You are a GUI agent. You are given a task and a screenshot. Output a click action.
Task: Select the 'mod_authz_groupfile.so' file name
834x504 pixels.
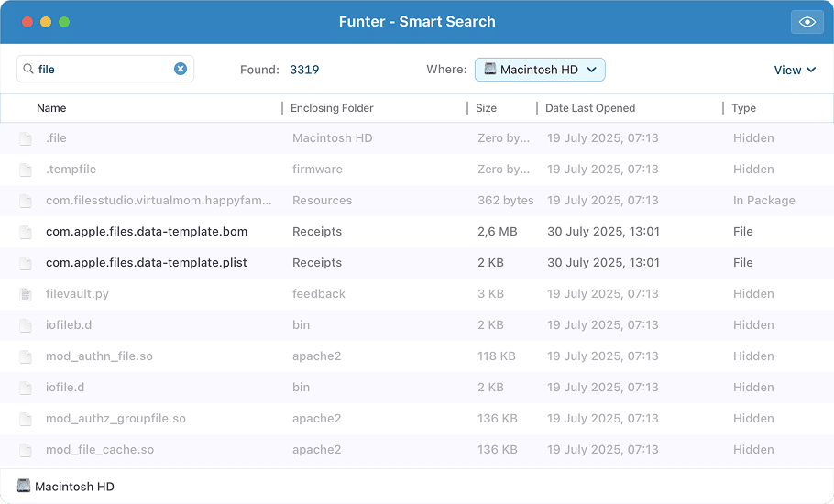click(116, 419)
